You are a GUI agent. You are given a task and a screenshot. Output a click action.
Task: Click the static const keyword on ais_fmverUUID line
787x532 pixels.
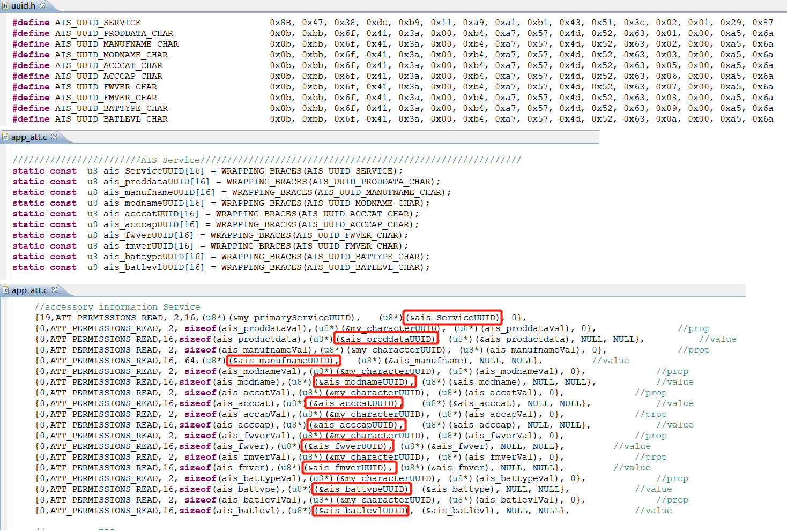point(45,245)
